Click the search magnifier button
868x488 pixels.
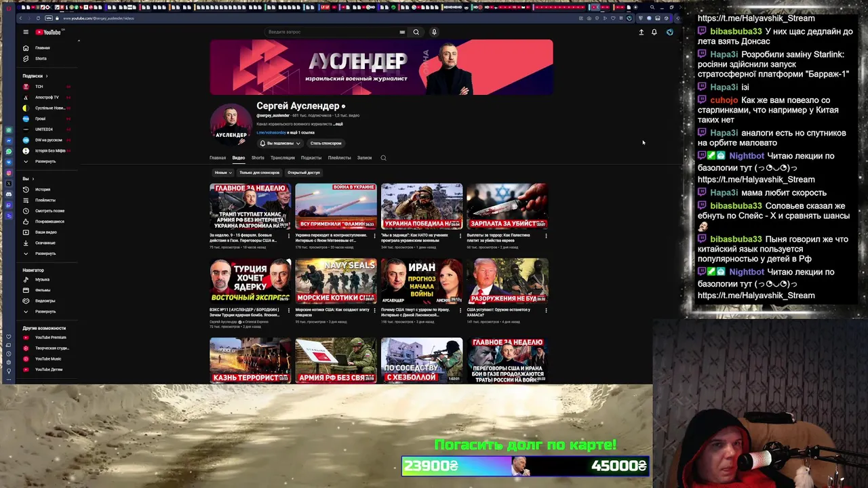click(416, 32)
